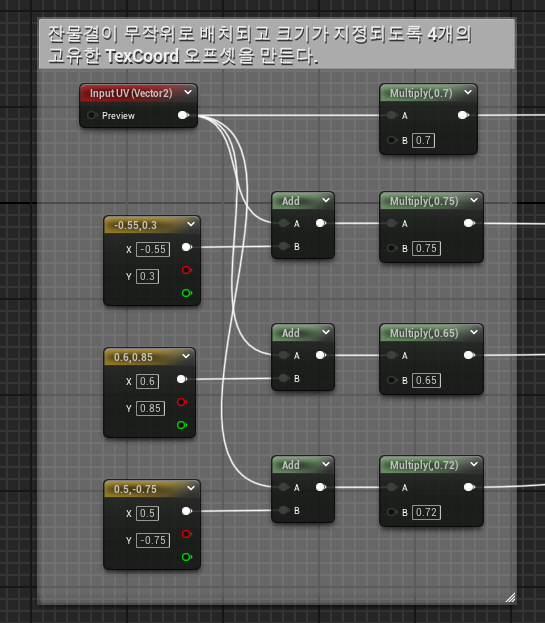Image resolution: width=545 pixels, height=623 pixels.
Task: Click the Multiply(,0.65) A input pin
Action: point(392,355)
